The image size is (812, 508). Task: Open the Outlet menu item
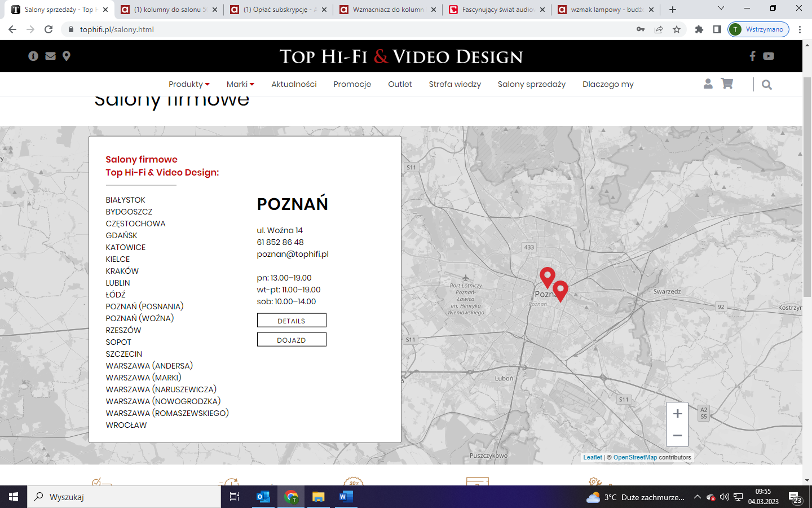point(400,84)
